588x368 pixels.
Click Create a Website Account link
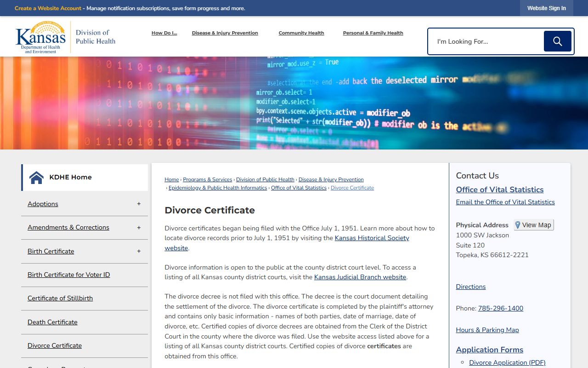(x=48, y=8)
